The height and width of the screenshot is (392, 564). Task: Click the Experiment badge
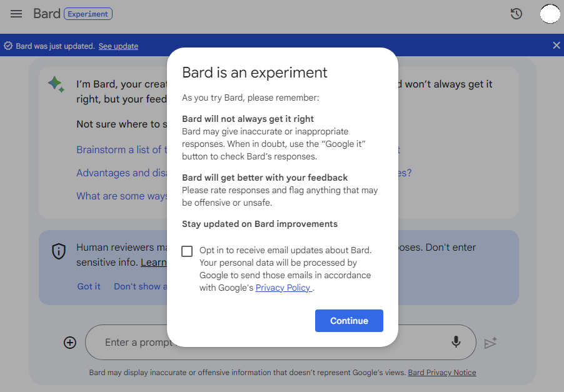(88, 14)
